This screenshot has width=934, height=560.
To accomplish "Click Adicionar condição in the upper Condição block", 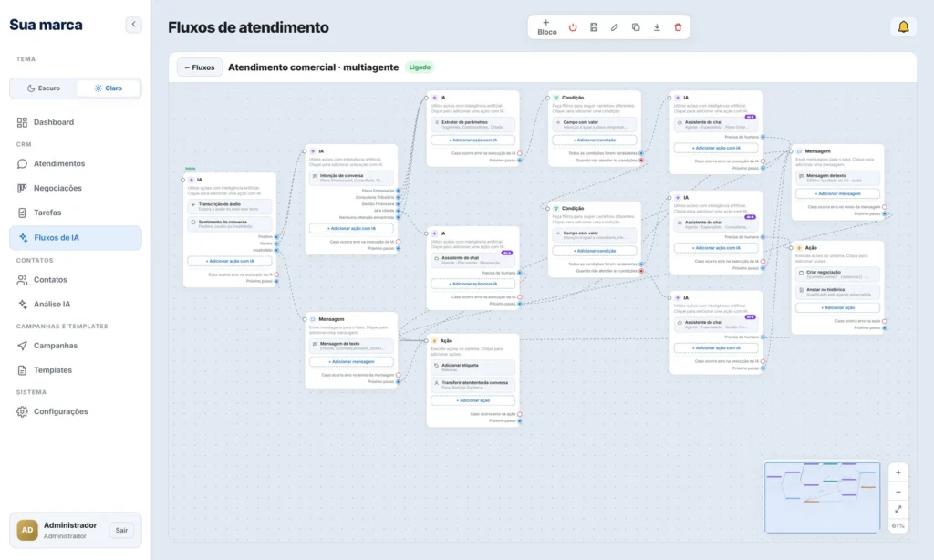I will (595, 140).
